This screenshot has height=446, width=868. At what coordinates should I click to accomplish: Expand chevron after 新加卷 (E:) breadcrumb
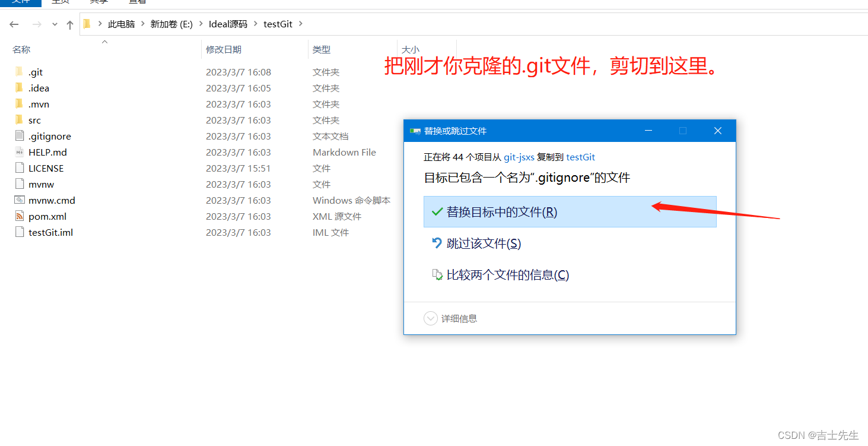(x=201, y=24)
